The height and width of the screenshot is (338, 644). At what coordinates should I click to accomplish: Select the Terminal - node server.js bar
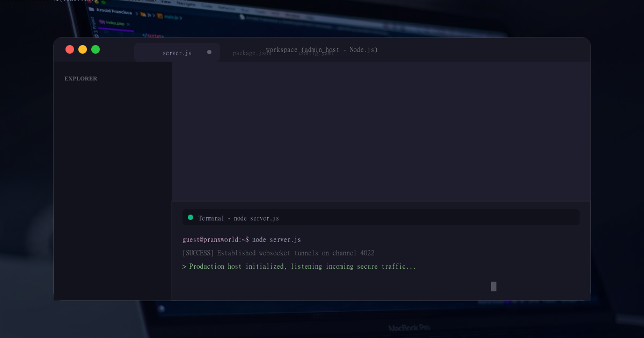click(381, 217)
